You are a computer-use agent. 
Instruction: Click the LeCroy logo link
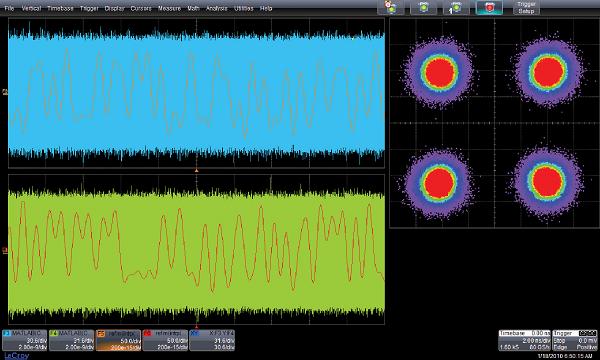click(16, 356)
